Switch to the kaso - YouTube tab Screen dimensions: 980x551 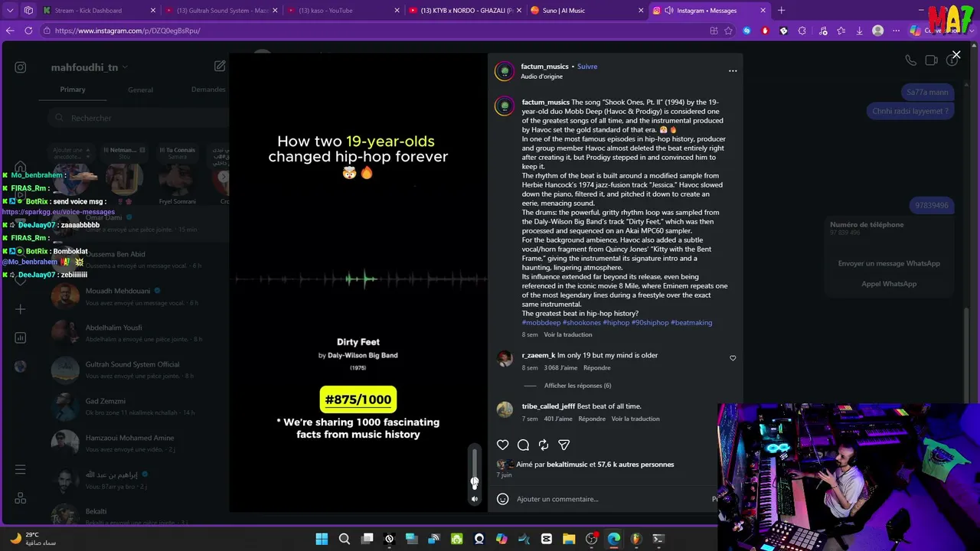click(343, 11)
